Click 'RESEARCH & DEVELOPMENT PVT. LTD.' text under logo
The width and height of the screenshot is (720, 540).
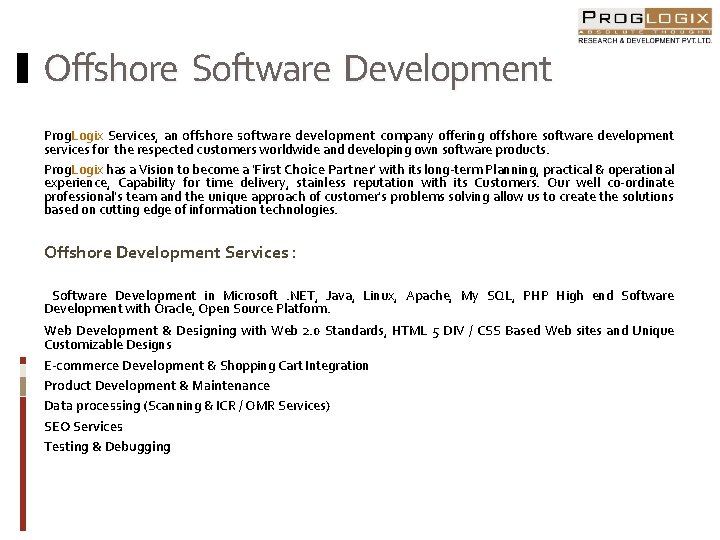(x=645, y=40)
